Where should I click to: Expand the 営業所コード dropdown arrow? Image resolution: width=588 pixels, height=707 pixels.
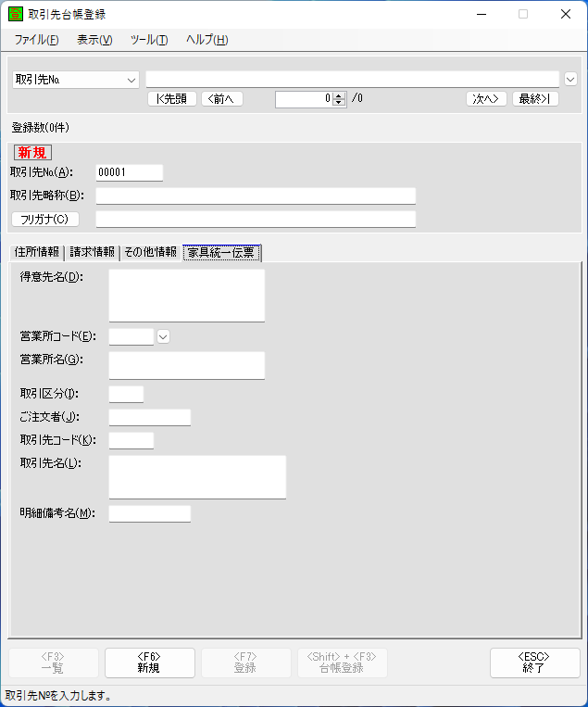[x=163, y=336]
